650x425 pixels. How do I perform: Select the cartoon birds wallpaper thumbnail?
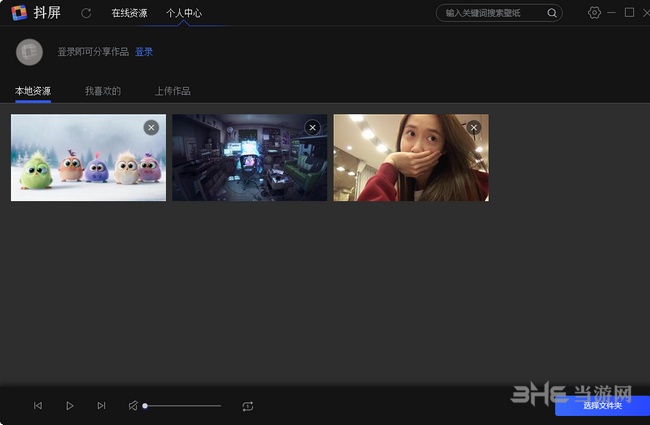[x=88, y=158]
